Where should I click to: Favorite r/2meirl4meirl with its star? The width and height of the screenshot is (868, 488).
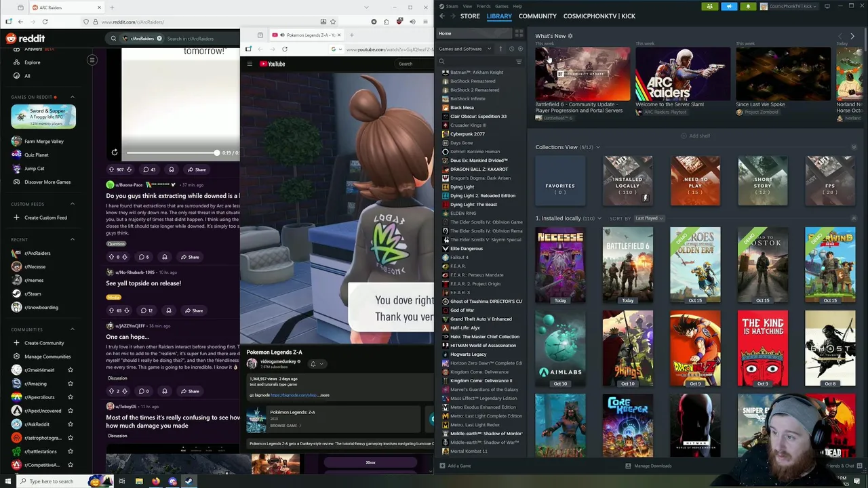point(71,370)
